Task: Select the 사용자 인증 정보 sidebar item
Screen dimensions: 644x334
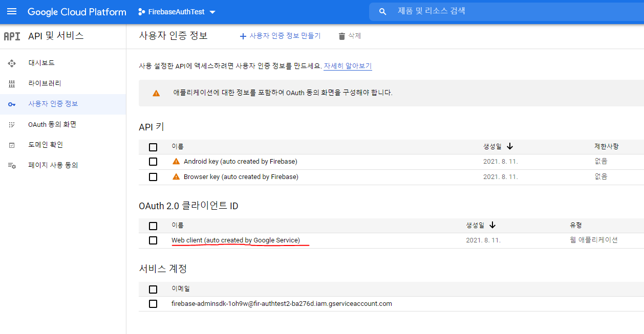Action: tap(63, 104)
